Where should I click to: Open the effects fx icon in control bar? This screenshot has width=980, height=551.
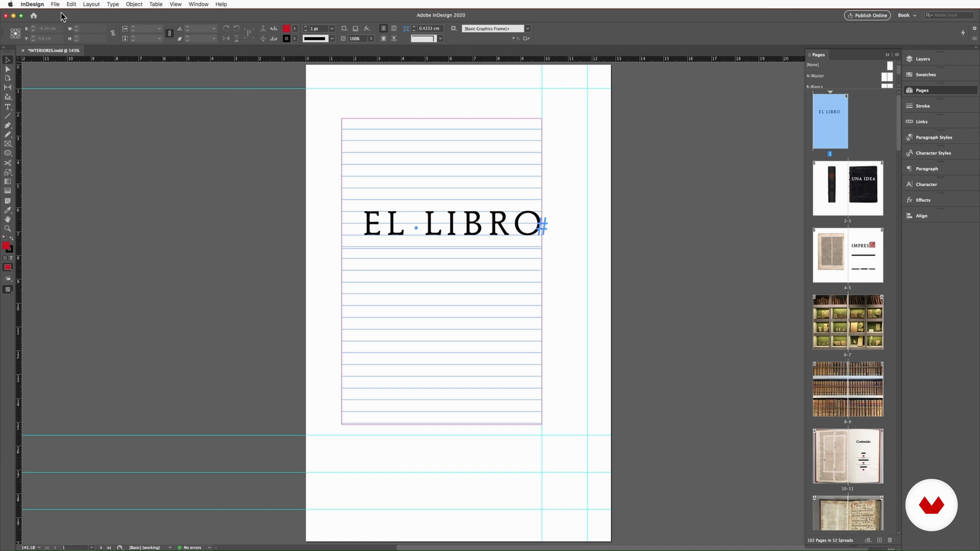tap(367, 29)
